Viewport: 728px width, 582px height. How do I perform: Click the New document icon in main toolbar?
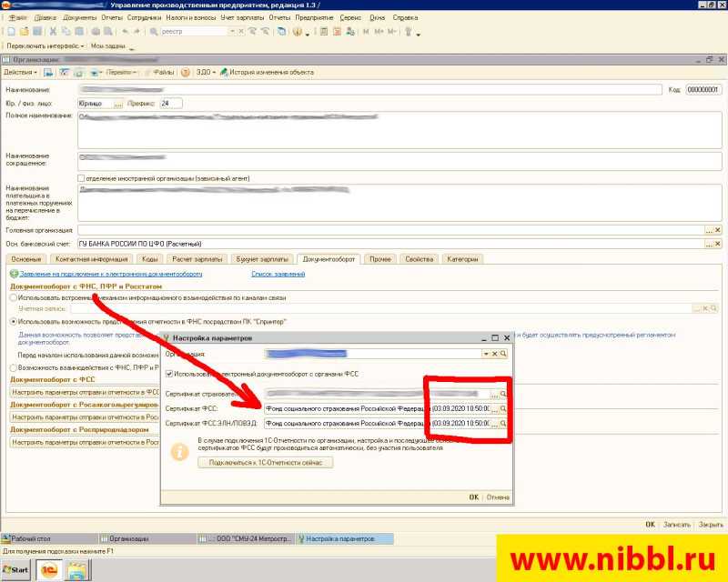pos(11,32)
